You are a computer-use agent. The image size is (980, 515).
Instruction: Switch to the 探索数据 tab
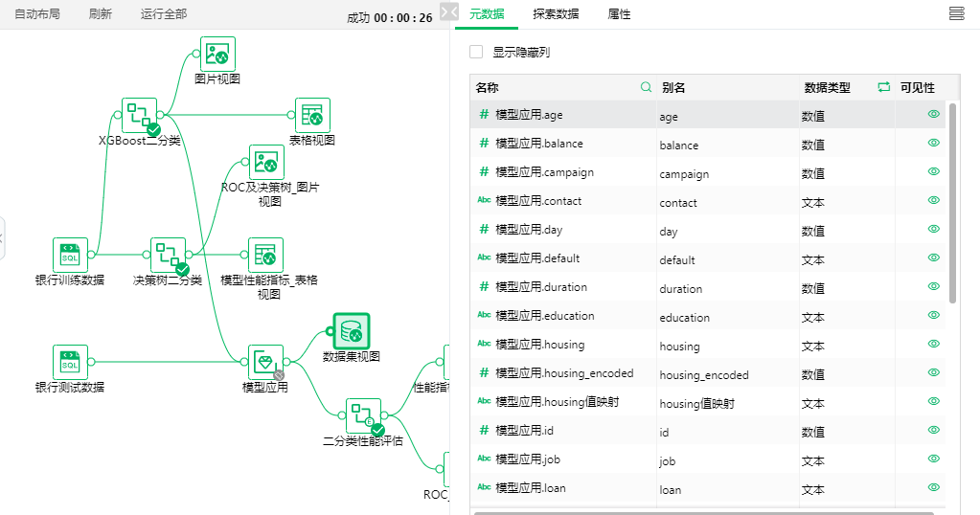pyautogui.click(x=556, y=13)
